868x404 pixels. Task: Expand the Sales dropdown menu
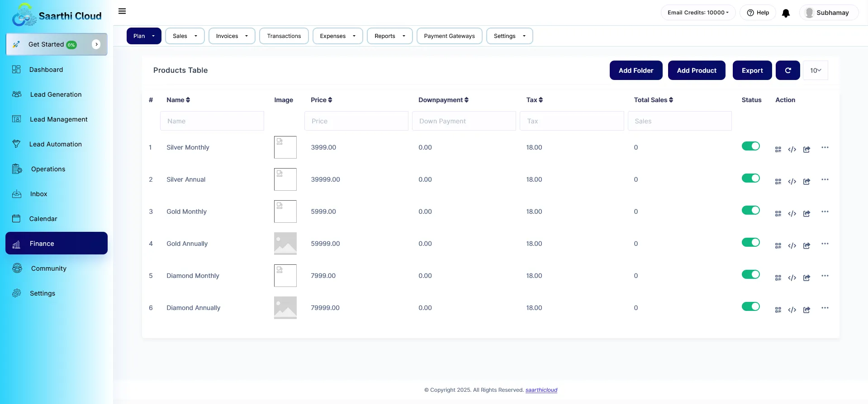[x=185, y=36]
